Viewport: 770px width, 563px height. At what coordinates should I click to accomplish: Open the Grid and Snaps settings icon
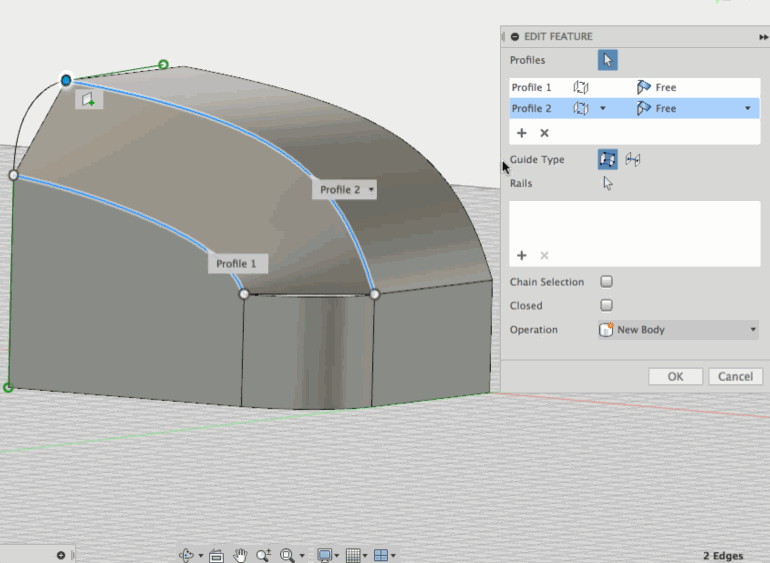point(352,555)
